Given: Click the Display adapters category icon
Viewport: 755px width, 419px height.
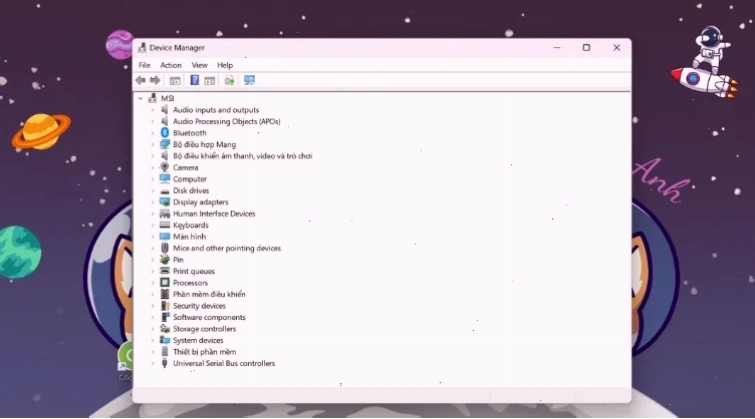Looking at the screenshot, I should pos(165,202).
